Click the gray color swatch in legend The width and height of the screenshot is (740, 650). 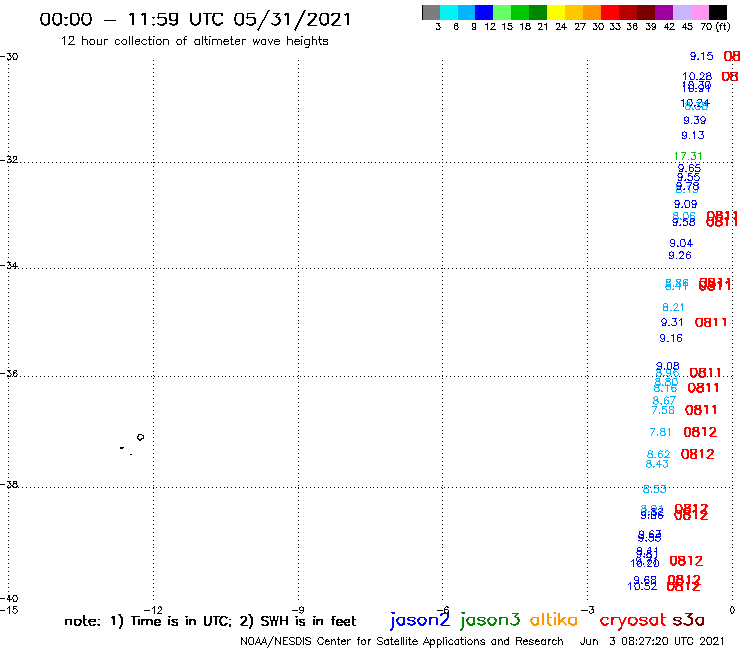[x=431, y=12]
